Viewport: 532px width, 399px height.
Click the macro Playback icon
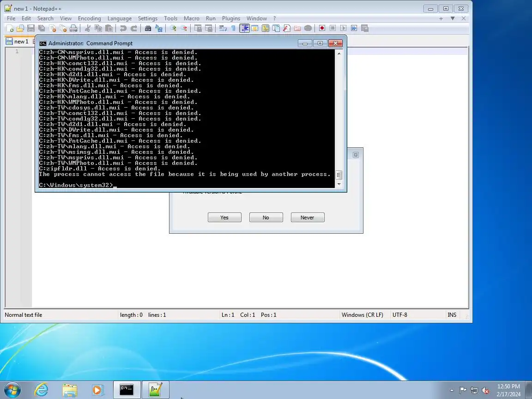[x=344, y=29]
